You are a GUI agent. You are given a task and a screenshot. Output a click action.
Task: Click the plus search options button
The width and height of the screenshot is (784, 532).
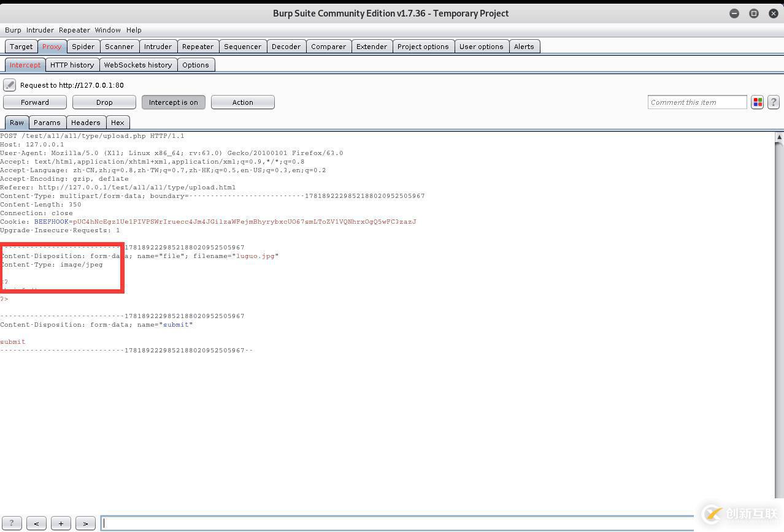click(x=61, y=523)
